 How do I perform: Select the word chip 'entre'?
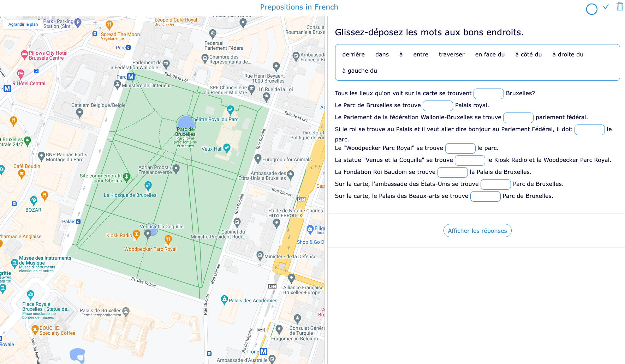(421, 54)
